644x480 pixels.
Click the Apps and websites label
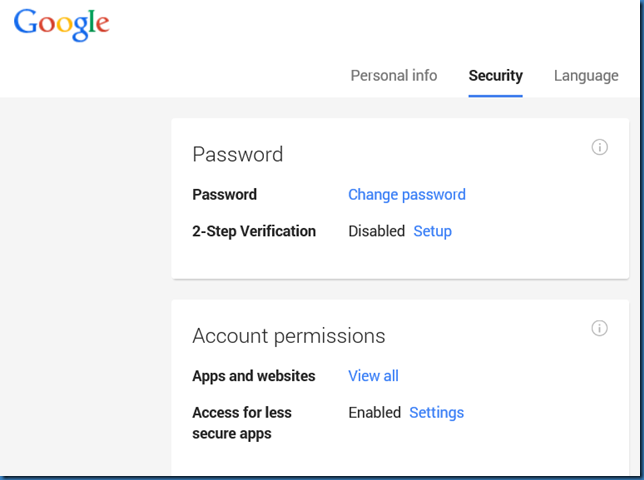pos(253,376)
